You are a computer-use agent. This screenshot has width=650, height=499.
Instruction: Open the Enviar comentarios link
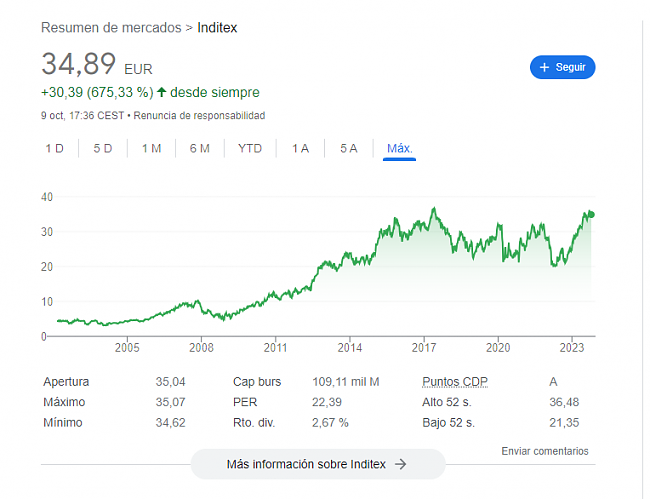pyautogui.click(x=545, y=451)
